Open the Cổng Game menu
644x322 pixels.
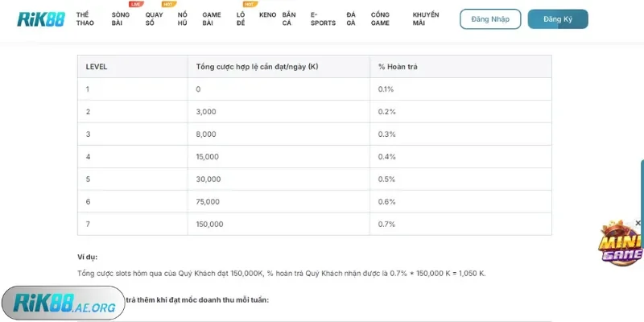point(380,19)
